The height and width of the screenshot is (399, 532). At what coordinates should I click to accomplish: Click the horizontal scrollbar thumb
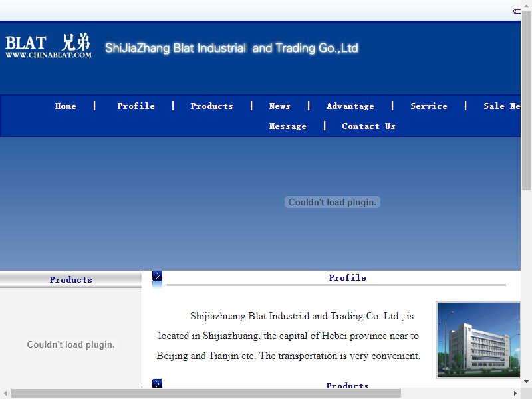[206, 393]
